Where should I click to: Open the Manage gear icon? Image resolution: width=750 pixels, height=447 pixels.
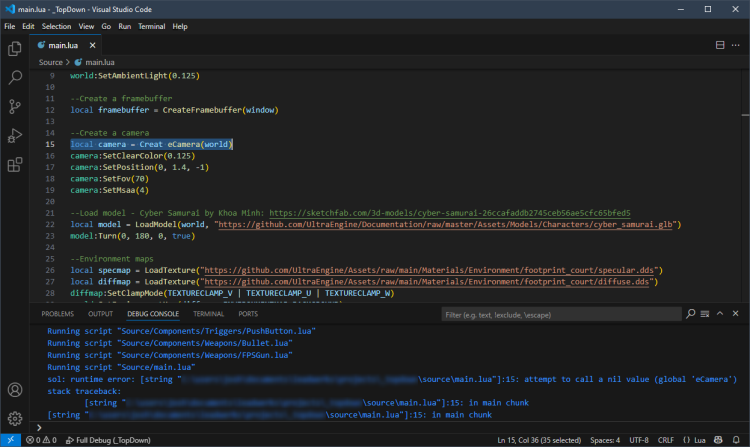point(15,418)
